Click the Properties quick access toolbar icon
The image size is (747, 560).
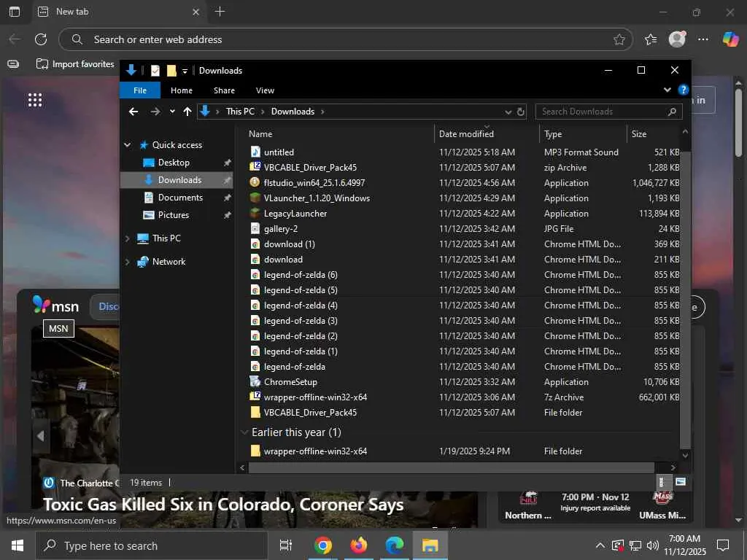(155, 71)
